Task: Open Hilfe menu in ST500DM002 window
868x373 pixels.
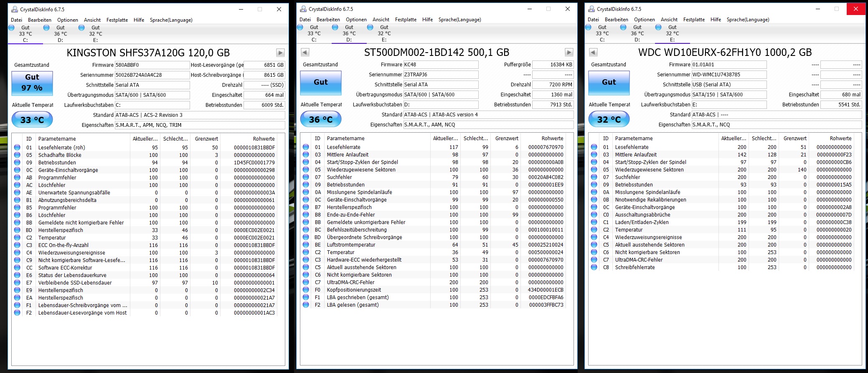Action: [x=427, y=20]
